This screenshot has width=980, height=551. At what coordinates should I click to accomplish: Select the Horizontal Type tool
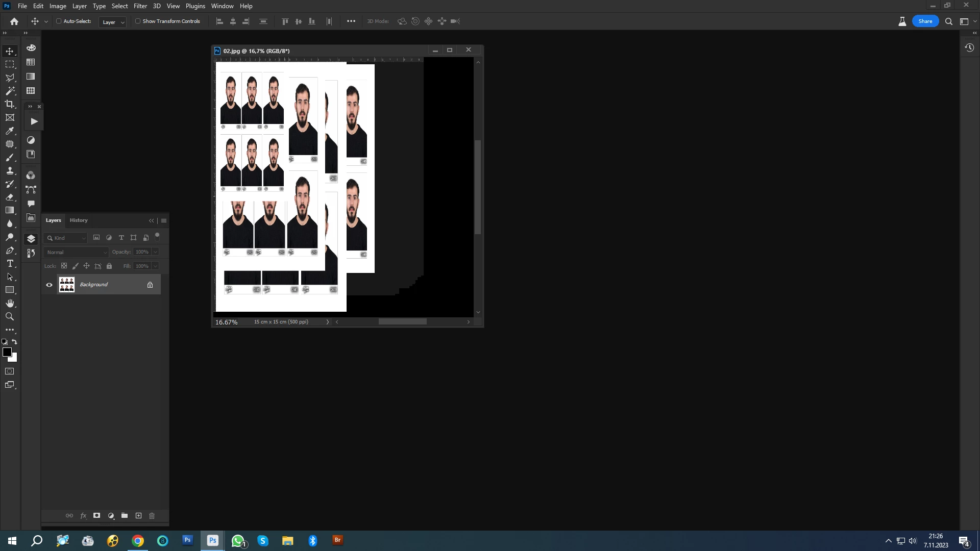10,263
